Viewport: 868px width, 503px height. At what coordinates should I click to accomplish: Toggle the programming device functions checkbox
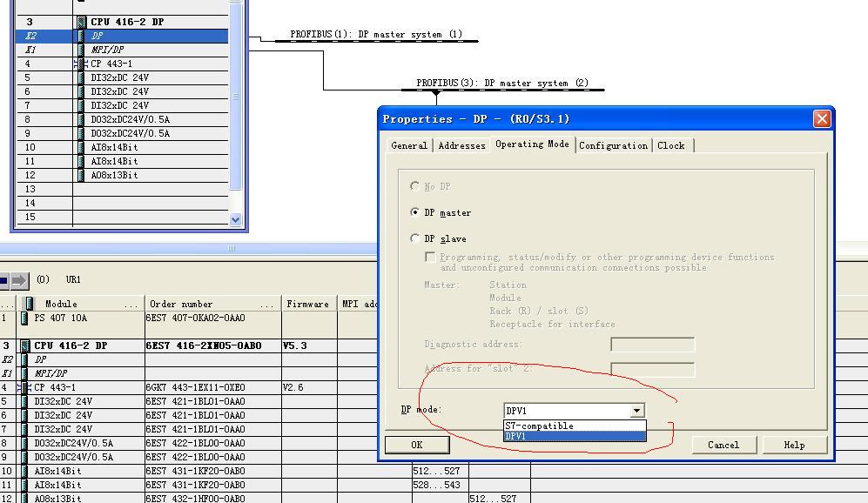pos(430,258)
